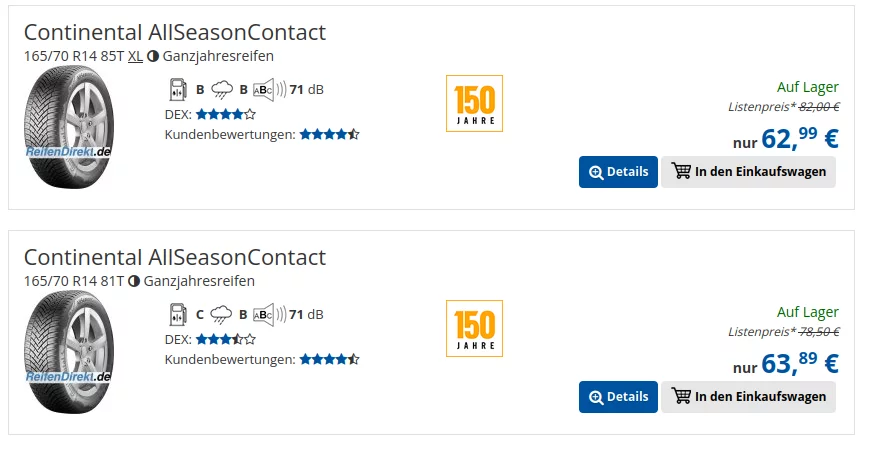Add the 81T tire to cart
The width and height of the screenshot is (869, 450).
[x=748, y=397]
